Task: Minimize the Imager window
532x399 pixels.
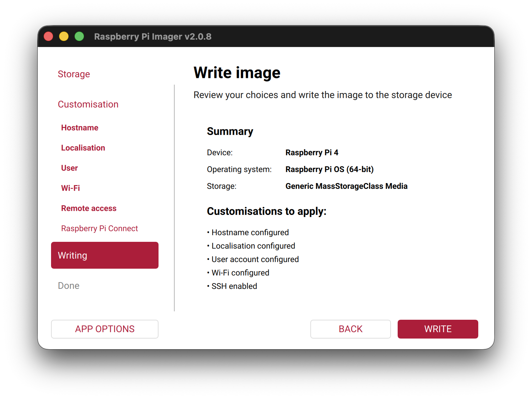Action: [64, 36]
